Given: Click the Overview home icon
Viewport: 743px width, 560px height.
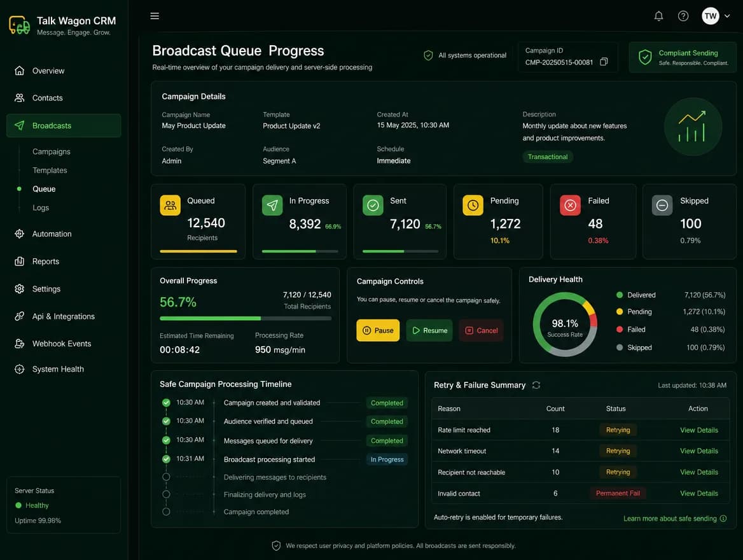Looking at the screenshot, I should pos(20,71).
